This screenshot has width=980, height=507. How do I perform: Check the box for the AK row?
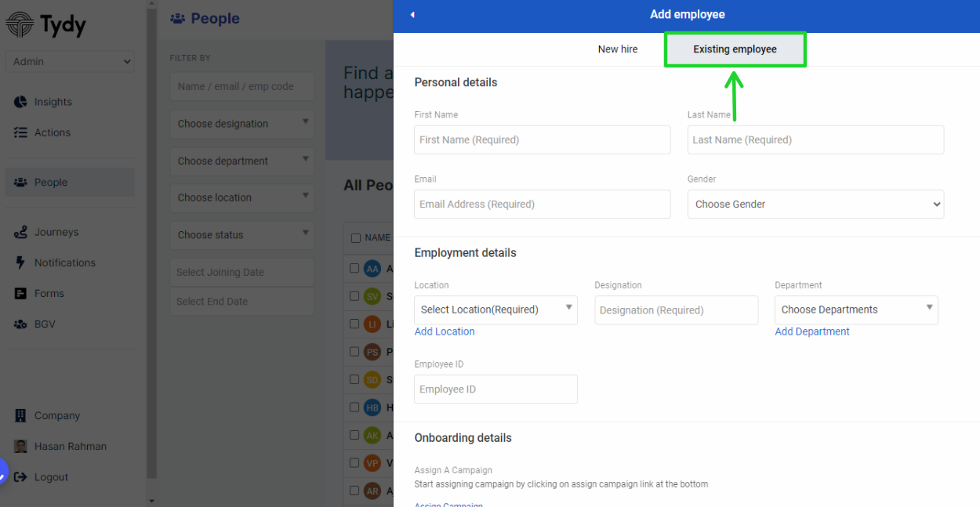click(x=354, y=435)
